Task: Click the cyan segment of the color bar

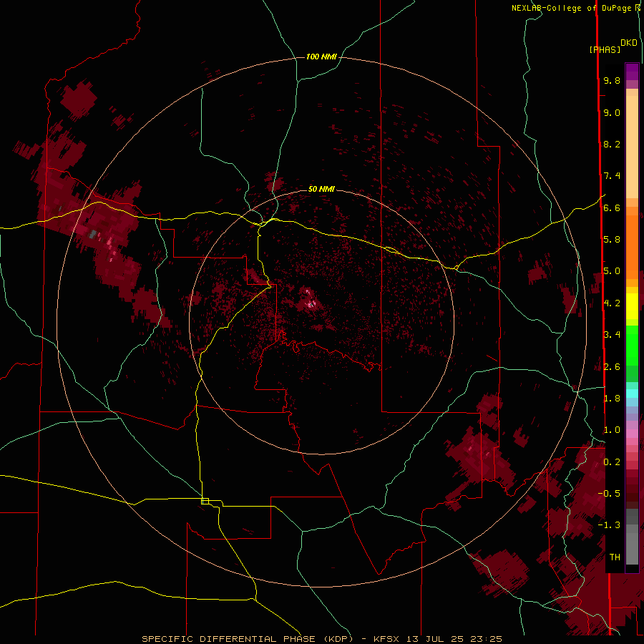Action: [632, 394]
